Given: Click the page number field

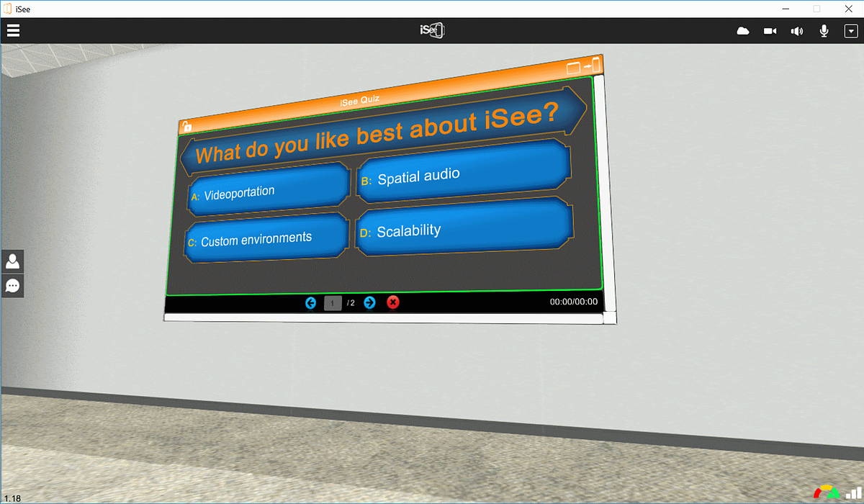Looking at the screenshot, I should click(x=333, y=303).
